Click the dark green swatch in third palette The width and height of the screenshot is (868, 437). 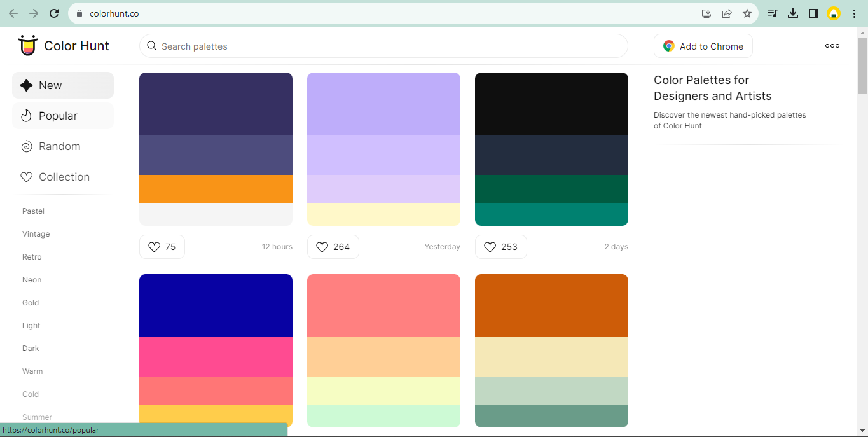click(x=551, y=189)
